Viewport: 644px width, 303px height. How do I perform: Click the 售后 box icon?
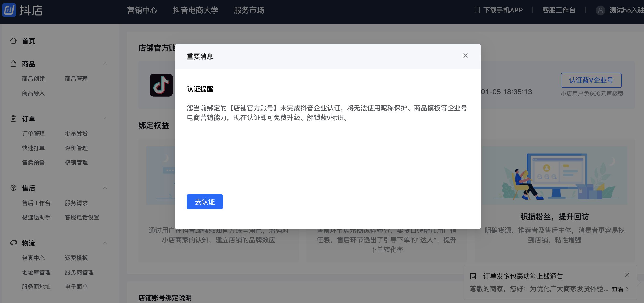click(13, 188)
